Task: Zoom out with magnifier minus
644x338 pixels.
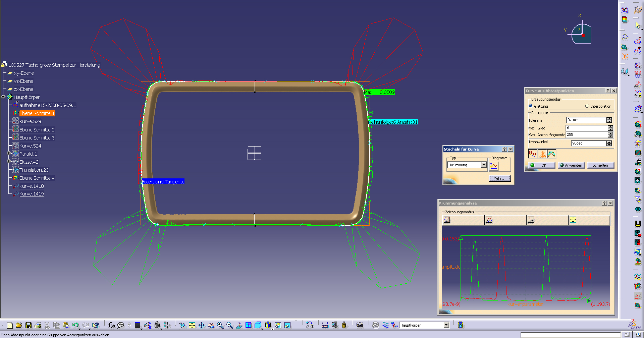Action: tap(229, 325)
